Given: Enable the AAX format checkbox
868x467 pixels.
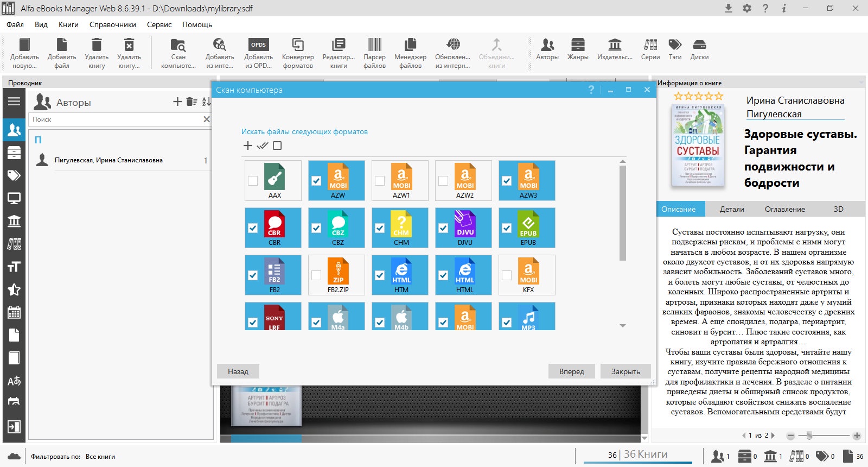Looking at the screenshot, I should pos(253,181).
